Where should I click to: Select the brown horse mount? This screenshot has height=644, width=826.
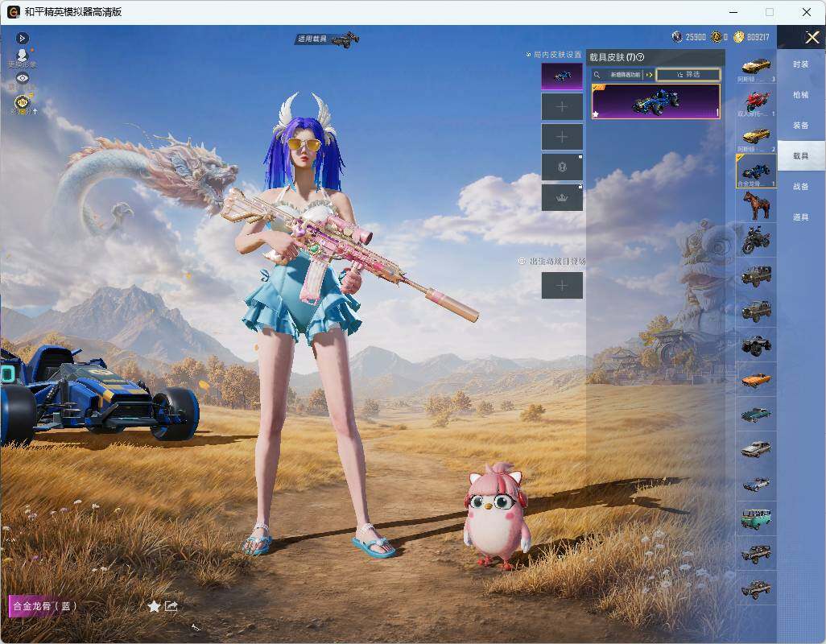pyautogui.click(x=756, y=205)
